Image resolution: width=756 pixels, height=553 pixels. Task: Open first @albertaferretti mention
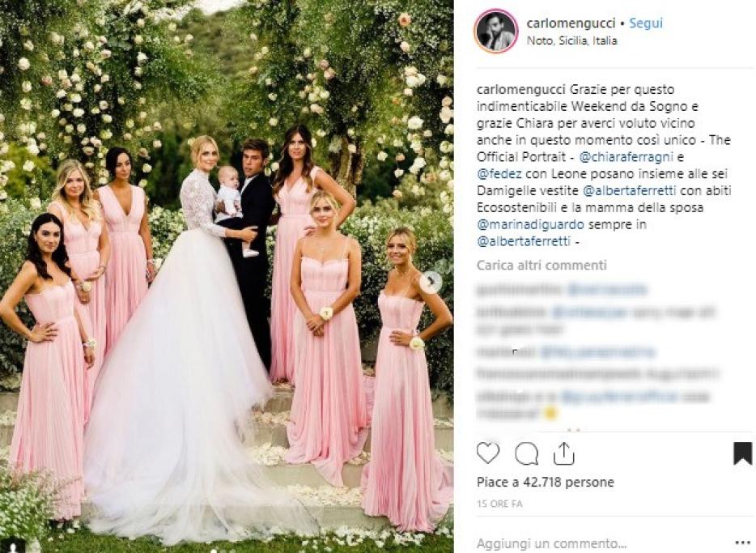click(629, 190)
